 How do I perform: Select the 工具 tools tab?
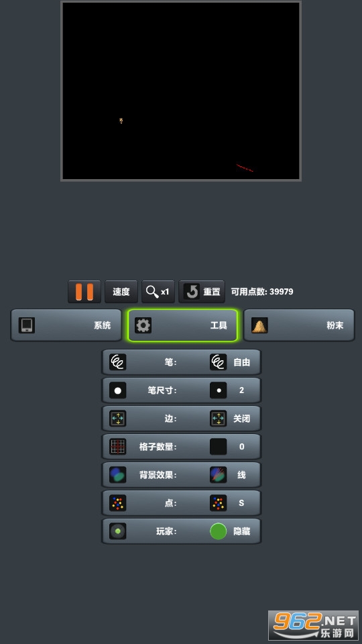182,325
